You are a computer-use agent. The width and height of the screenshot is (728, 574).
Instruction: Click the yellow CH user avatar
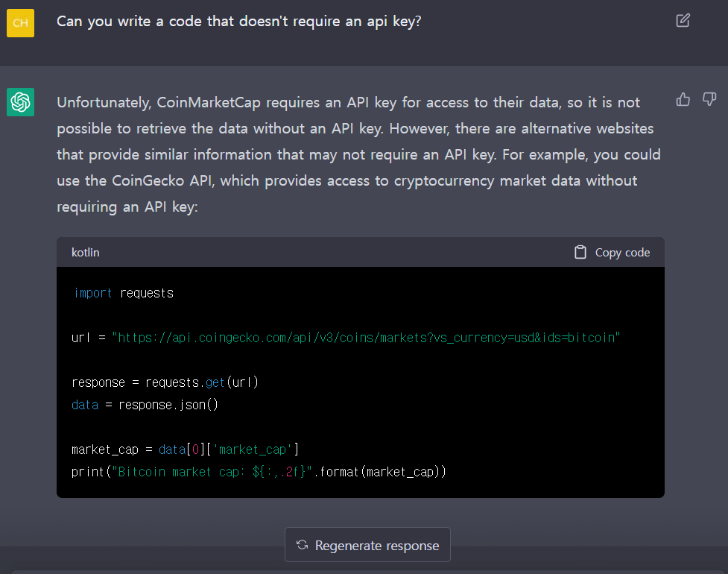(20, 23)
